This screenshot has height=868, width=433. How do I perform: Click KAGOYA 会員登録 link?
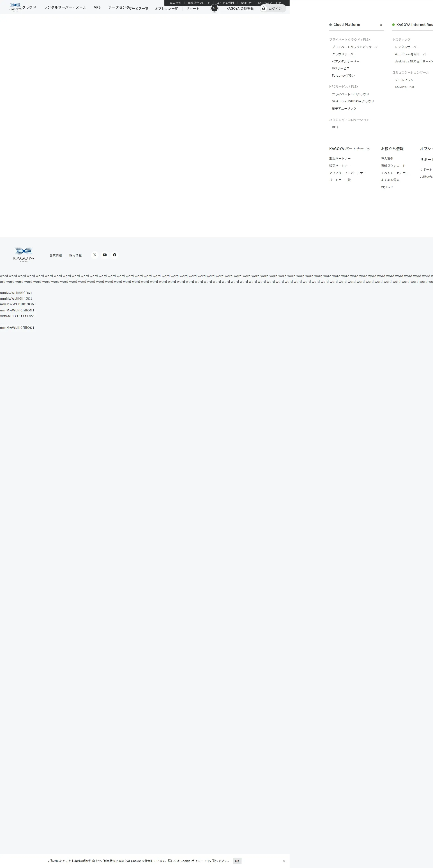(x=240, y=8)
